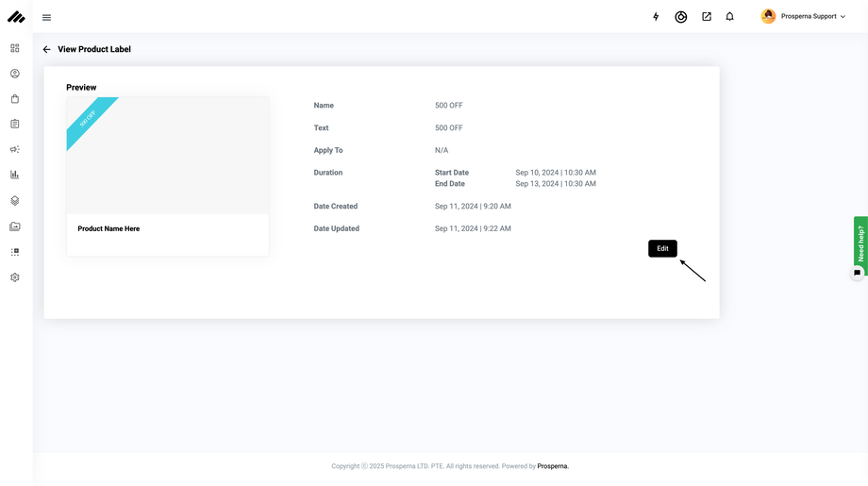Click the Date Created value 9:20 AM
The width and height of the screenshot is (868, 486).
pyautogui.click(x=473, y=206)
